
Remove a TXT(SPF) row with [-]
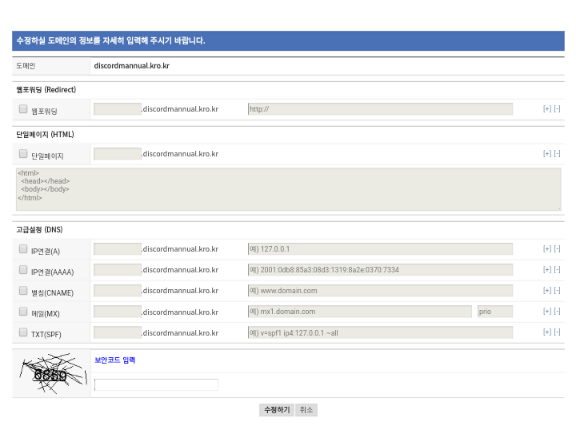tap(557, 332)
